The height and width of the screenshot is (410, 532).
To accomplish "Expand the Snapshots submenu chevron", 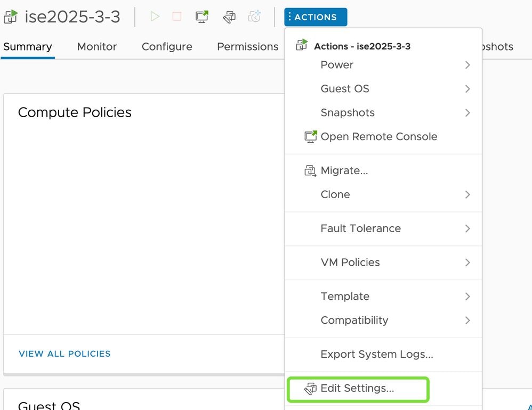I will (x=467, y=113).
